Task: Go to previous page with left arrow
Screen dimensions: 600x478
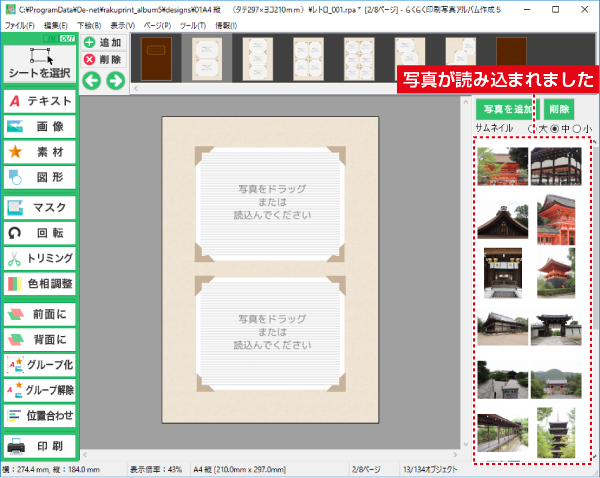Action: (x=92, y=80)
